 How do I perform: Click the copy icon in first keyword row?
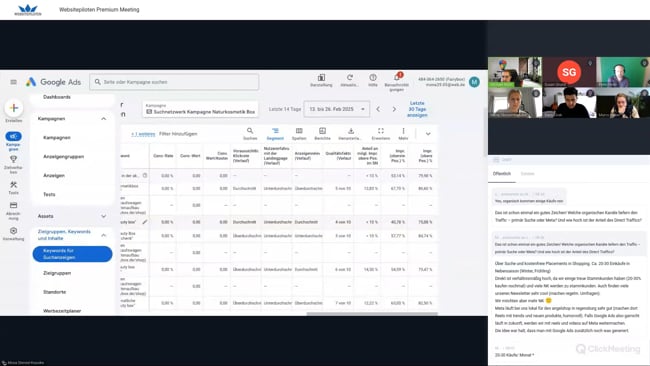(145, 175)
